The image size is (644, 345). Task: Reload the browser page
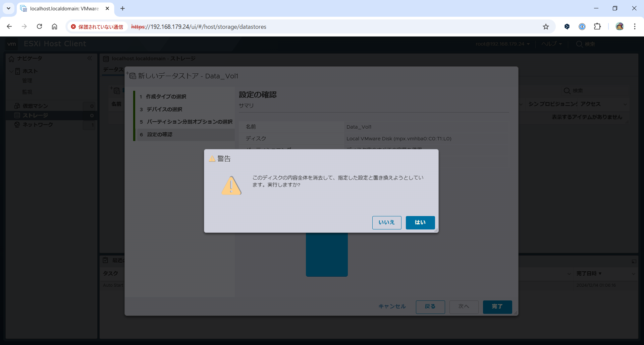[40, 26]
